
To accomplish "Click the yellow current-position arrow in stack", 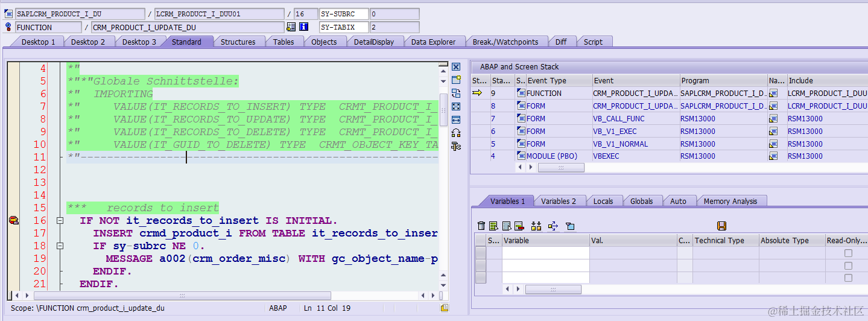I will (477, 93).
